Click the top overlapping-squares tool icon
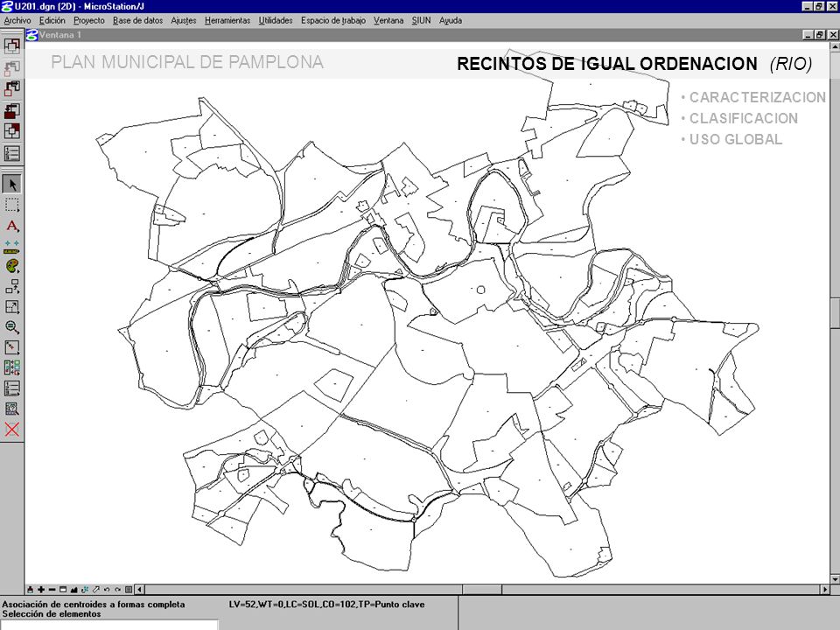The image size is (840, 630). [x=11, y=45]
